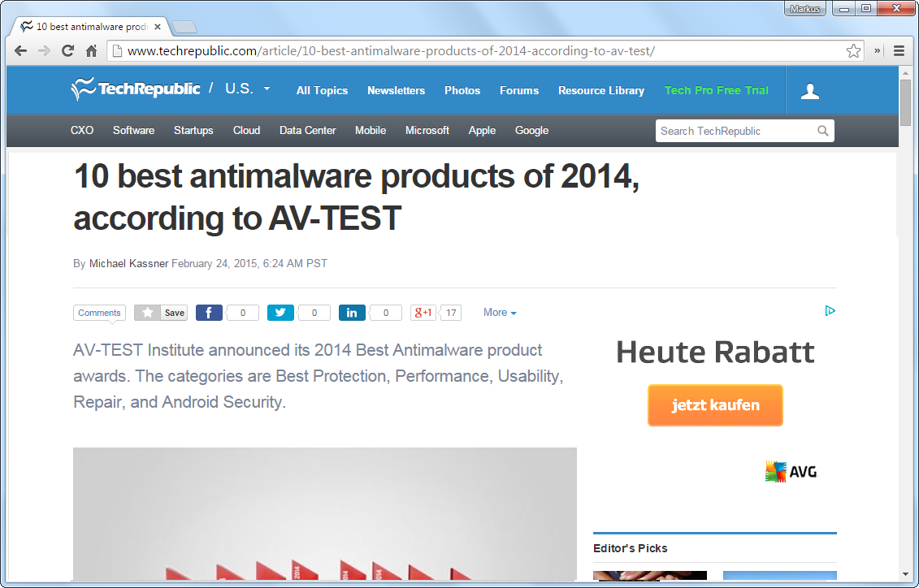This screenshot has width=919, height=588.
Task: Expand the U.S. edition dropdown
Action: pos(267,89)
